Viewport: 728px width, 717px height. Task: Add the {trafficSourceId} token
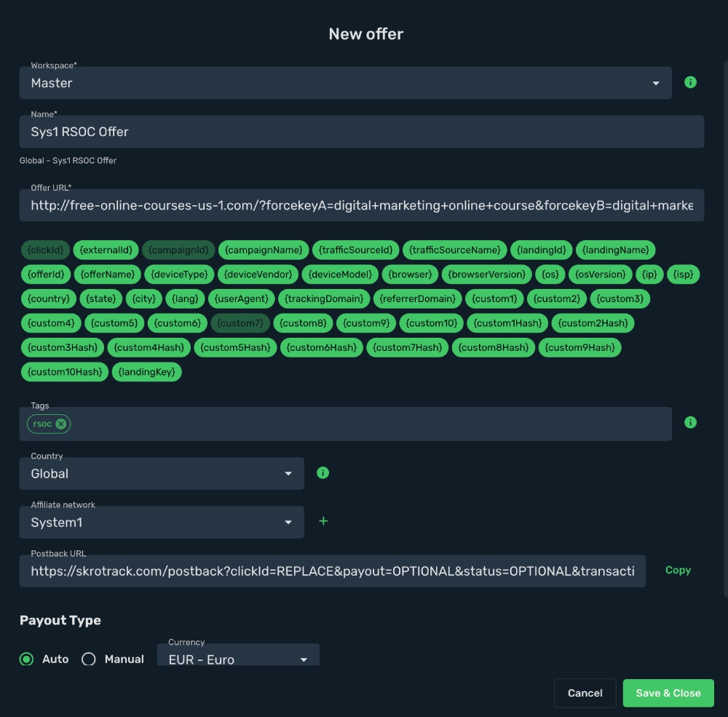point(356,250)
